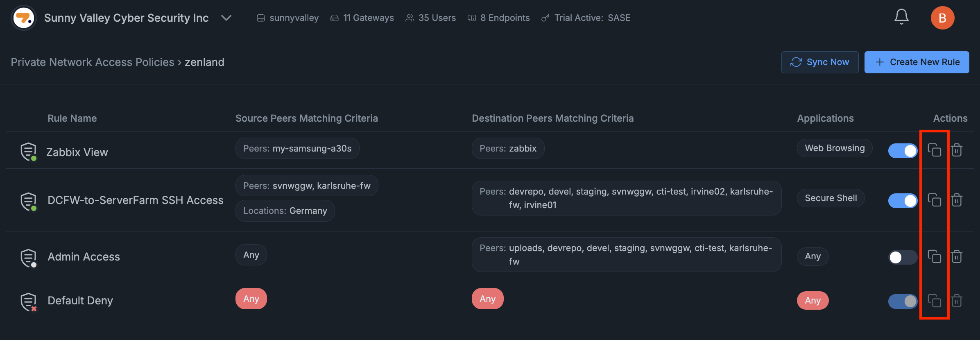Expand the Sunny Valley Cyber Security dropdown

pyautogui.click(x=226, y=18)
